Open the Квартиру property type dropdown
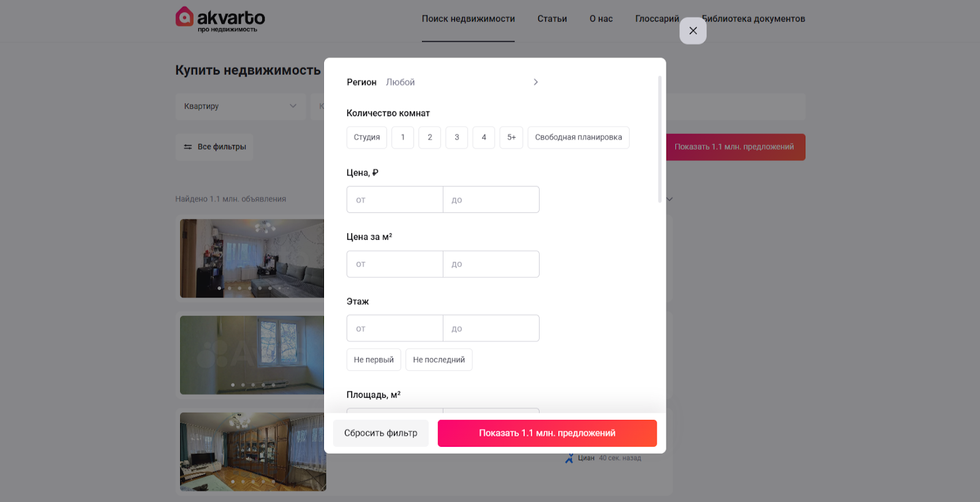 point(240,106)
